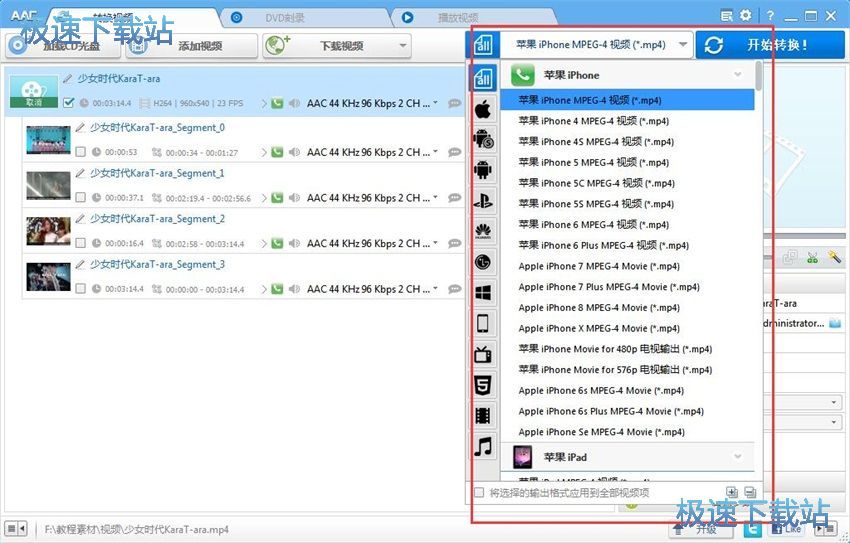850x543 pixels.
Task: Click the pencil beside 少女时代KaraT-ara_Segment_2
Action: (80, 218)
